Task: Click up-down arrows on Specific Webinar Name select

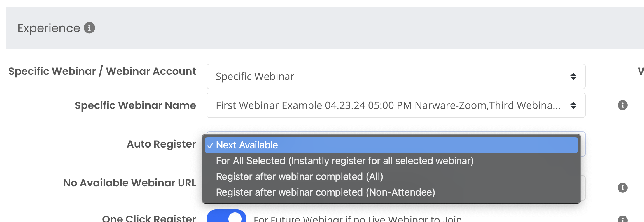Action: coord(573,105)
